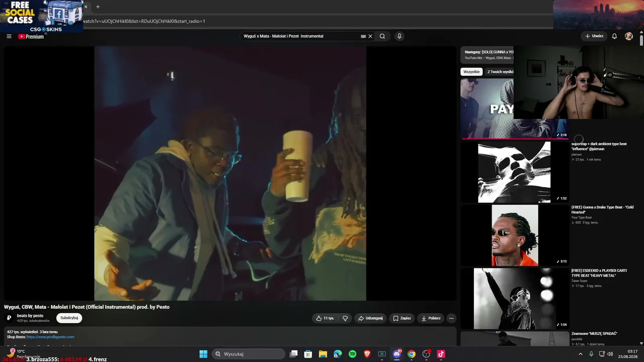
Task: Open the pieruun channel name
Action: click(577, 154)
